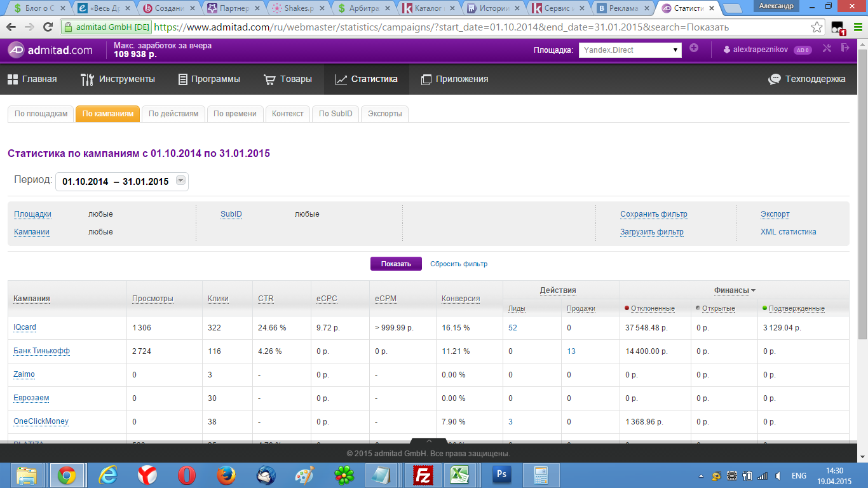Launch Opera from the taskbar

click(187, 475)
